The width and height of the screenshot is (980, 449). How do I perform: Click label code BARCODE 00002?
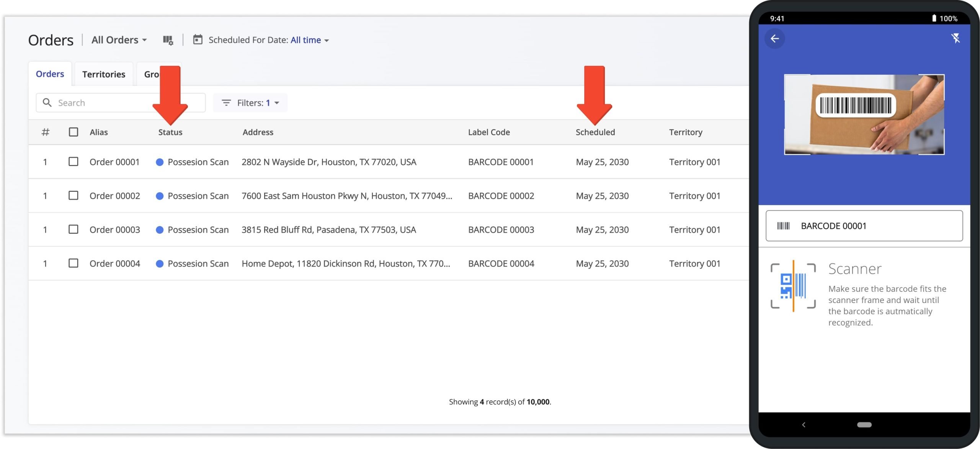click(x=501, y=196)
